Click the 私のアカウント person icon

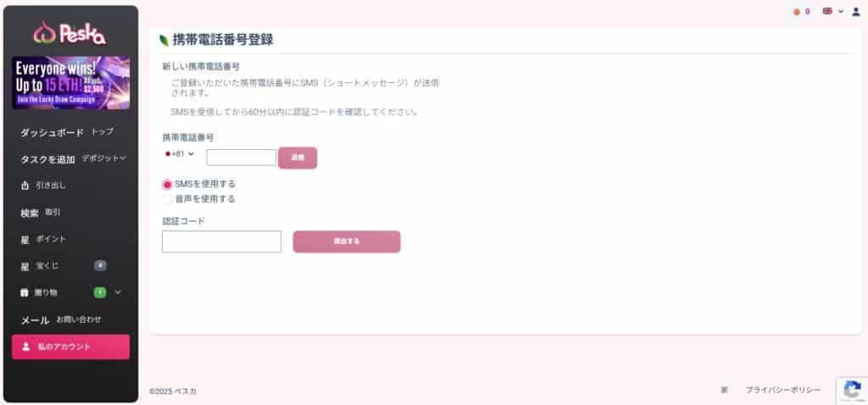tap(25, 347)
